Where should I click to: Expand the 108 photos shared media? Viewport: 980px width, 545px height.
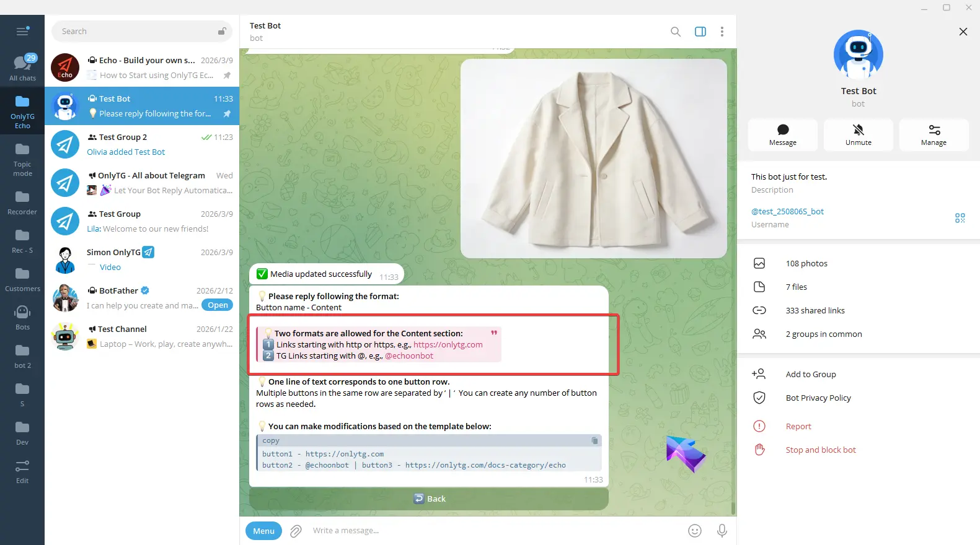(806, 264)
